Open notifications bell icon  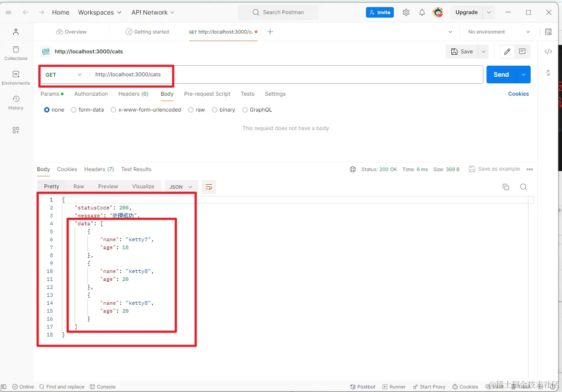click(422, 12)
